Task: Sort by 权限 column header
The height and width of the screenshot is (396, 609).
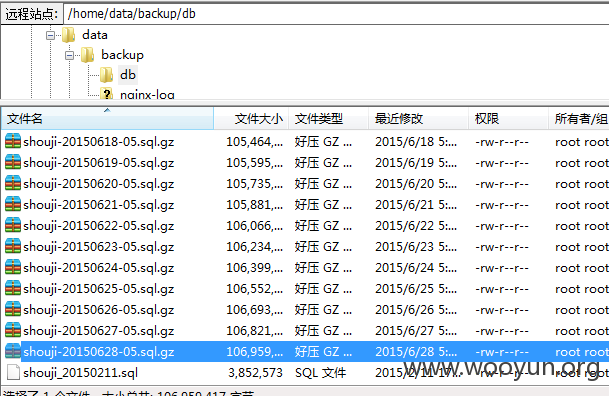Action: pyautogui.click(x=508, y=118)
